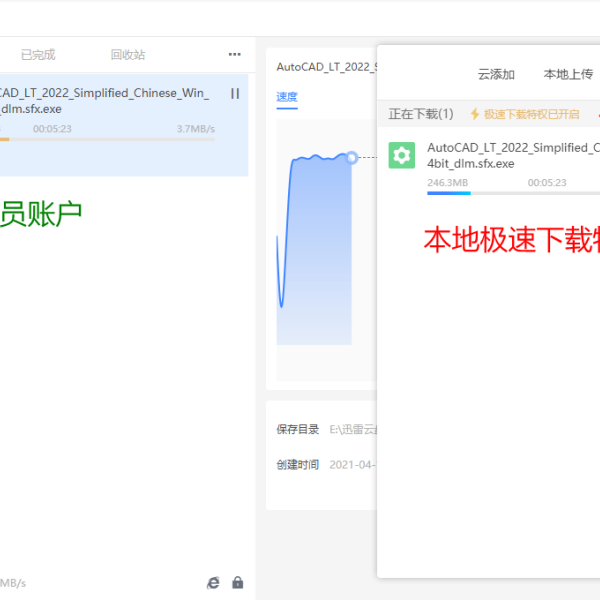600x600 pixels.
Task: Click the 保存目录 path E:\迅雷云
Action: pos(353,430)
